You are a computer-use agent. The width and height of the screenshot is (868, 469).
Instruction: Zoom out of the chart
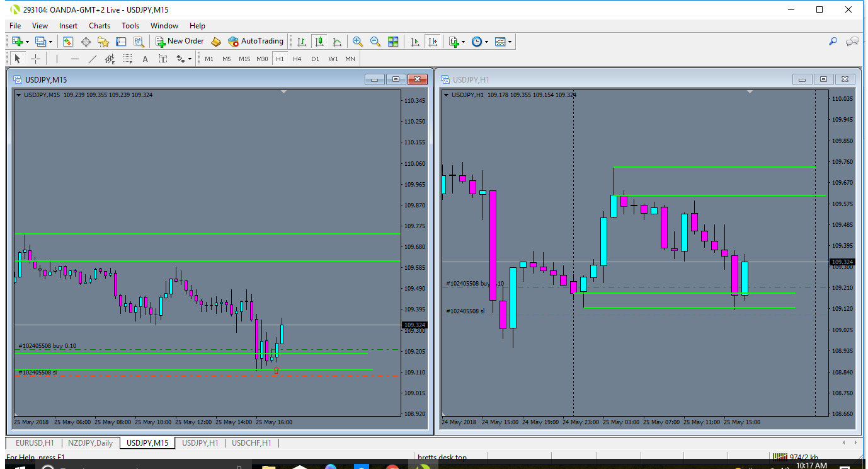pos(375,42)
